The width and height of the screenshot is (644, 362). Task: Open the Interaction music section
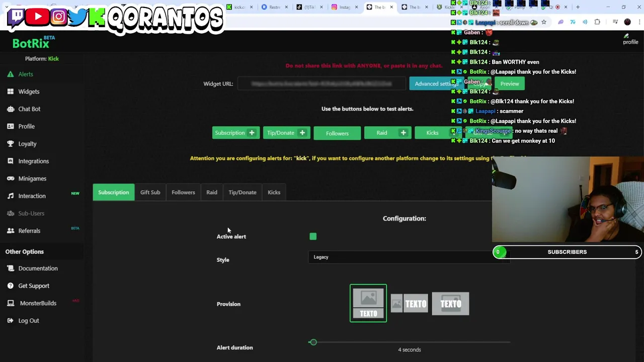tap(32, 196)
